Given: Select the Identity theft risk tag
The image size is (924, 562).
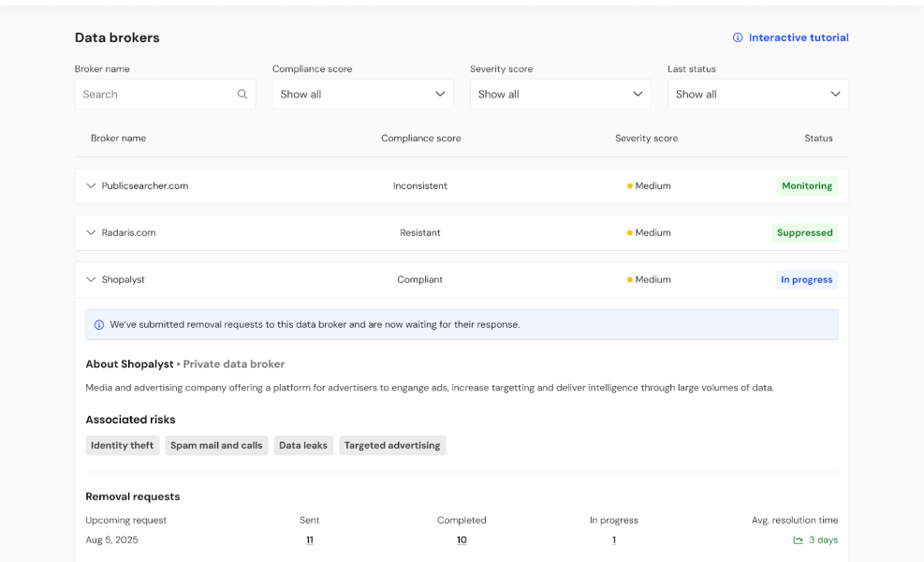Looking at the screenshot, I should (123, 446).
